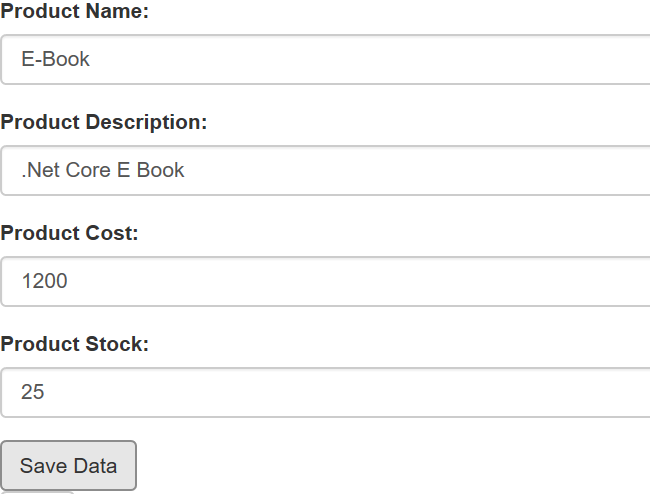Click the '1200' text in the cost box
Screen dimensions: 650x494
coord(45,282)
